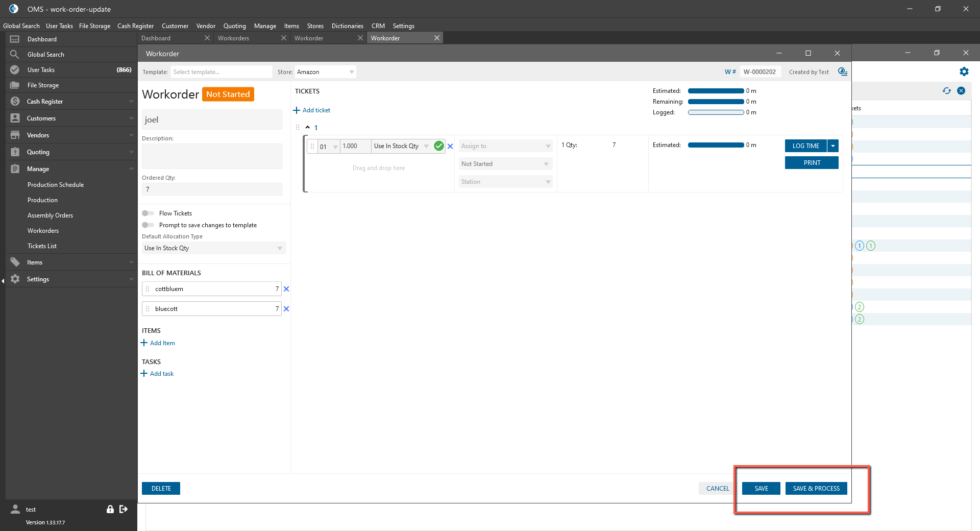
Task: Toggle Prompt to save changes to template
Action: [x=148, y=225]
